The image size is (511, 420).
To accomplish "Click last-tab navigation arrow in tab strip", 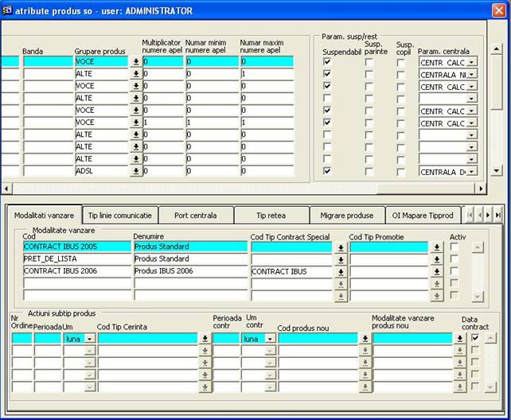I will [498, 216].
